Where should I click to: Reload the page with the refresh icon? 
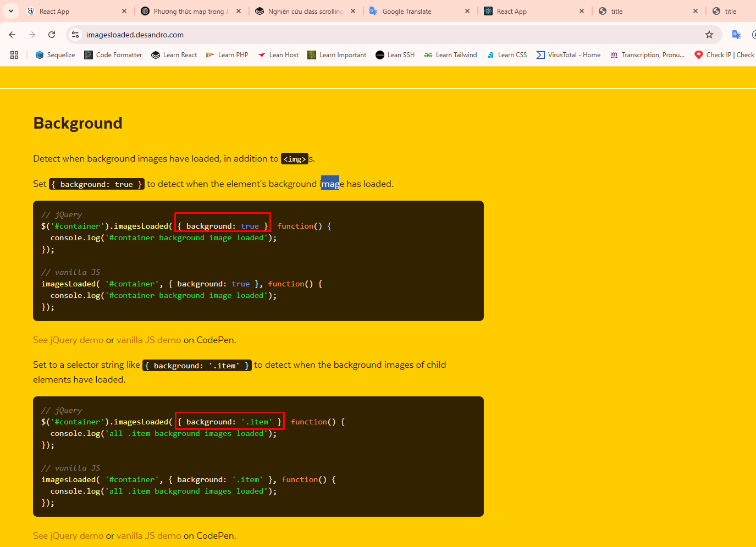52,35
